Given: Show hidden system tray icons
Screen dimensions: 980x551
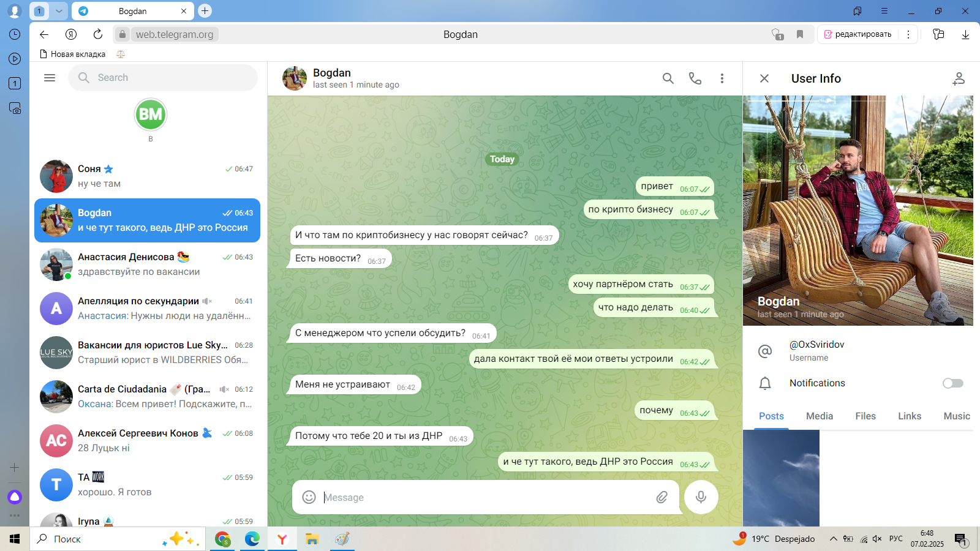Looking at the screenshot, I should [x=833, y=539].
